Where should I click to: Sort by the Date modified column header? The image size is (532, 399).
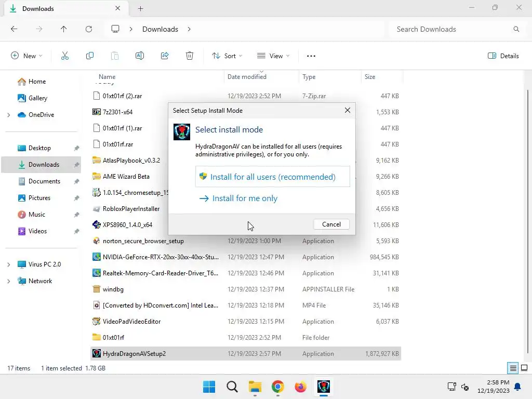pyautogui.click(x=247, y=77)
